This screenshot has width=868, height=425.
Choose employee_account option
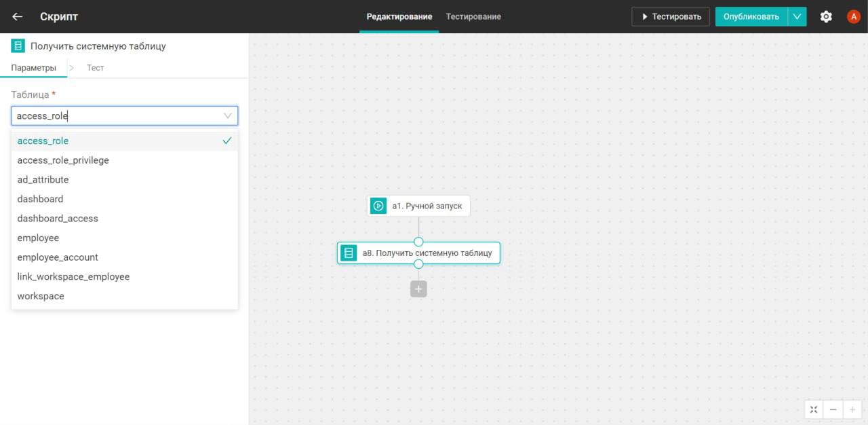pyautogui.click(x=125, y=257)
